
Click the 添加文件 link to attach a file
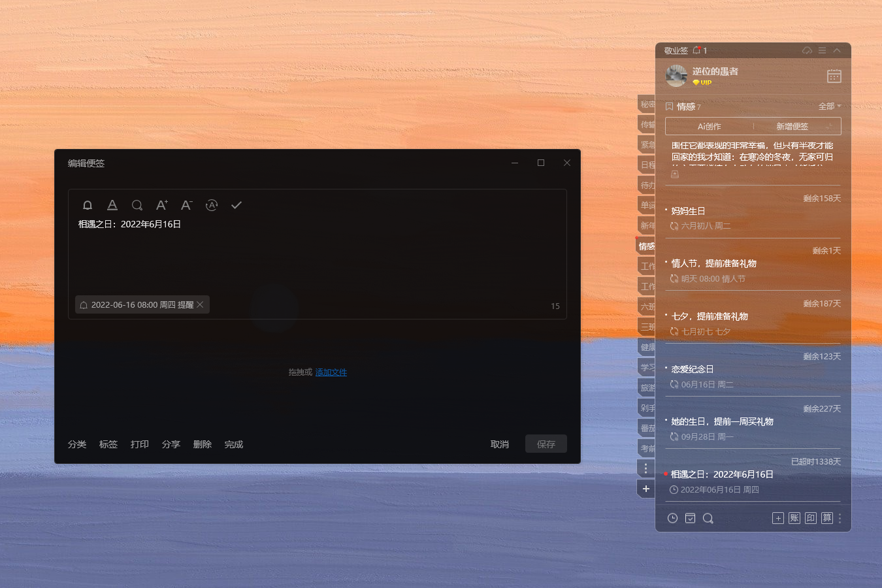click(x=331, y=372)
